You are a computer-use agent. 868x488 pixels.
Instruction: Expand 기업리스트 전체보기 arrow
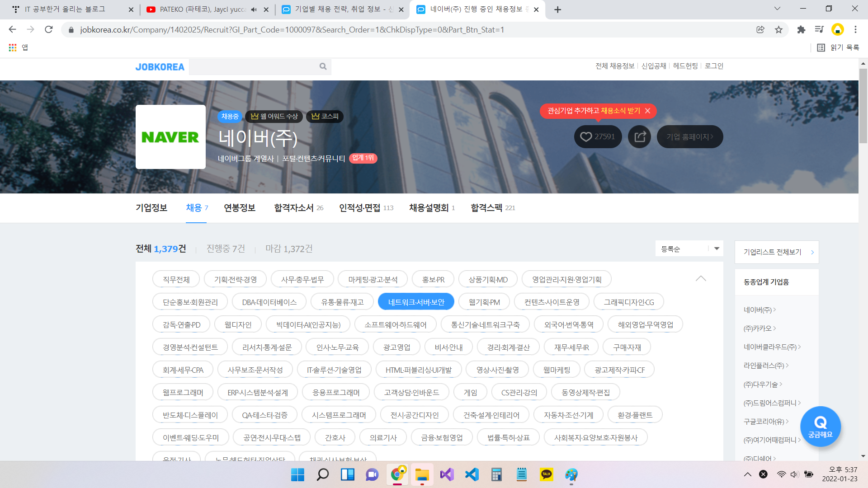coord(812,252)
